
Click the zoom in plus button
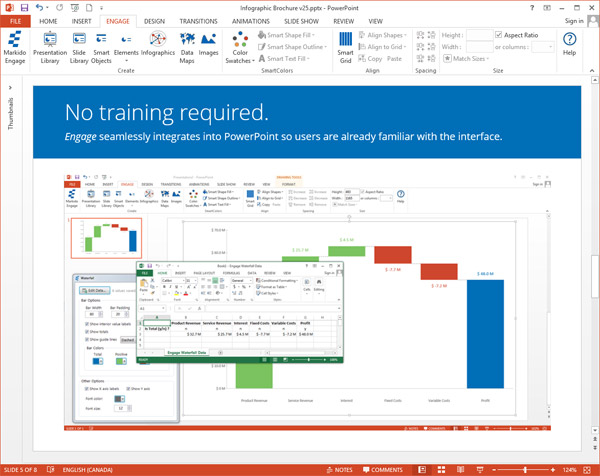click(x=553, y=469)
